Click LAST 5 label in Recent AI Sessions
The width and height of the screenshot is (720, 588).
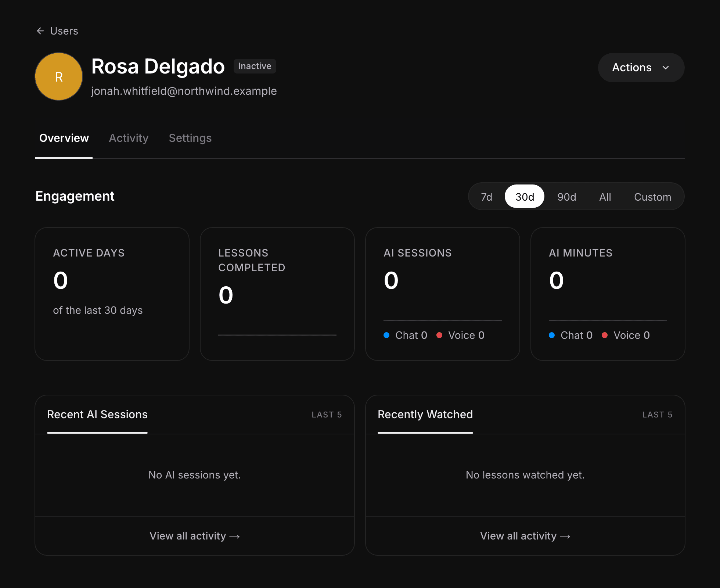327,415
